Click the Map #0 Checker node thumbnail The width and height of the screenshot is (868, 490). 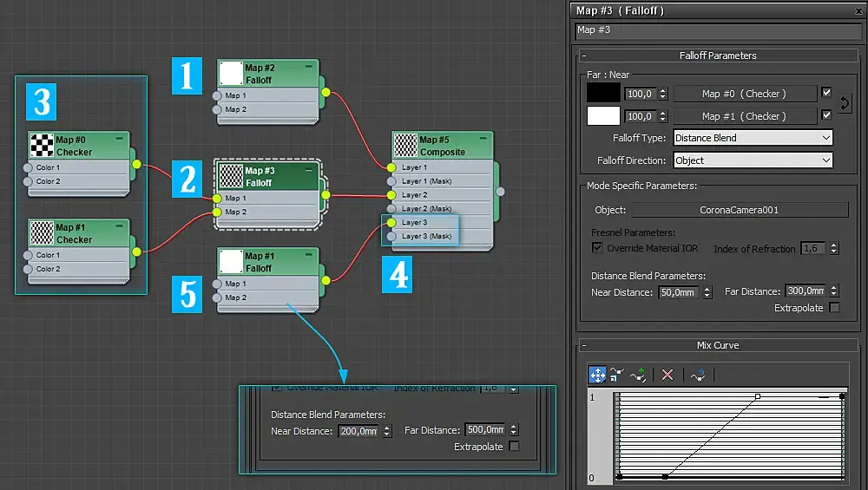click(x=42, y=146)
